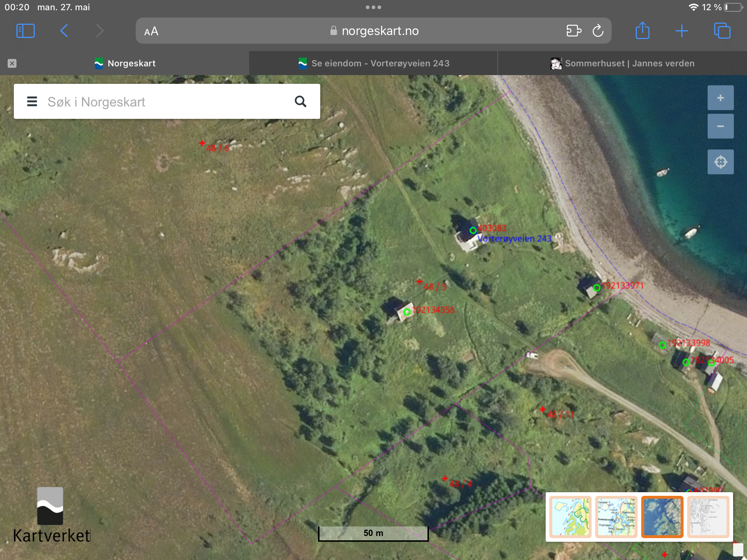Screen dimensions: 747x560
Task: Switch to Sommerhuset Jannes verden tab
Action: point(622,63)
